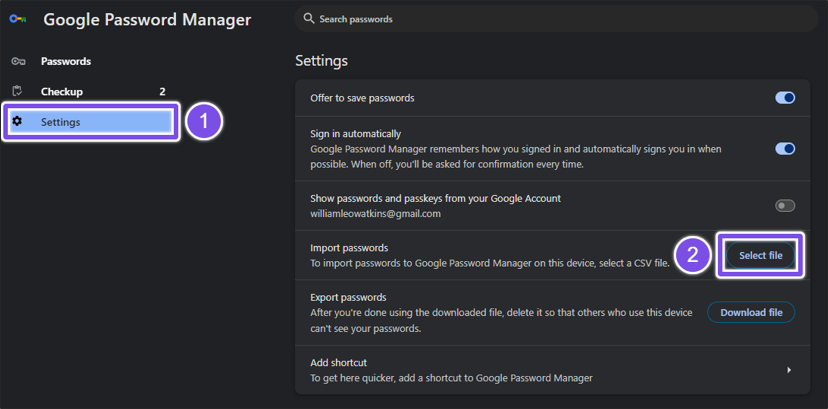828x409 pixels.
Task: Click the Settings gear icon in sidebar
Action: 17,122
